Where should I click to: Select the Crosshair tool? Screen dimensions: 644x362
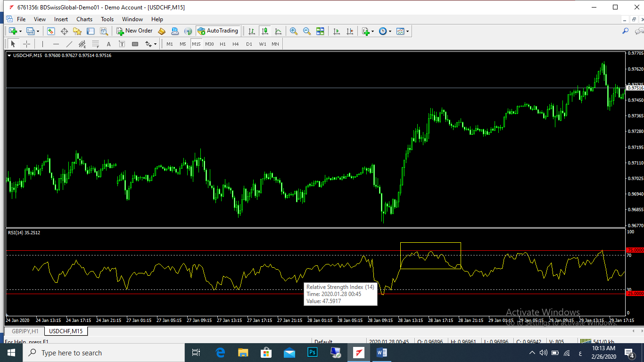27,44
